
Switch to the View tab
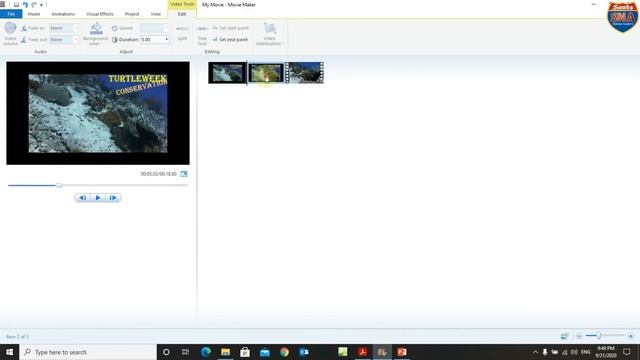point(156,14)
